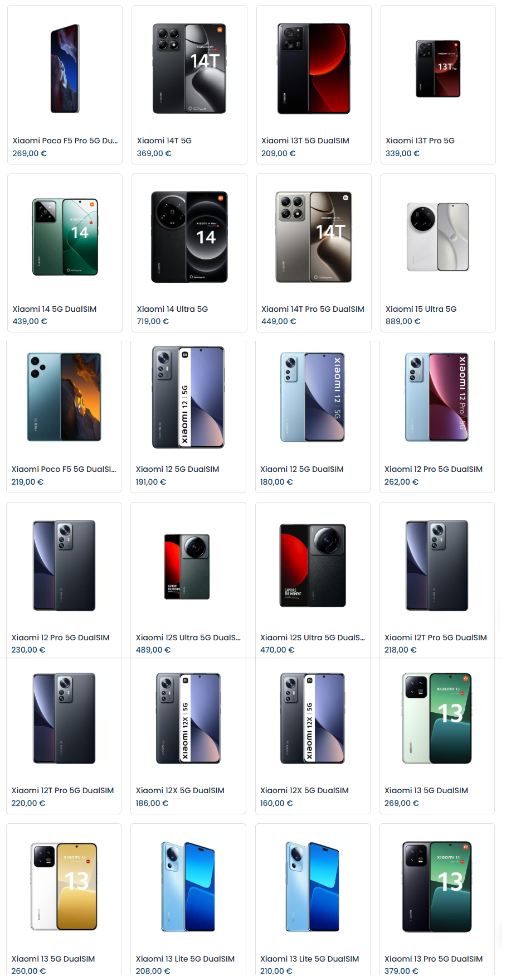Click Xiaomi 12S Ultra 5G priced 489,00 €

click(188, 638)
